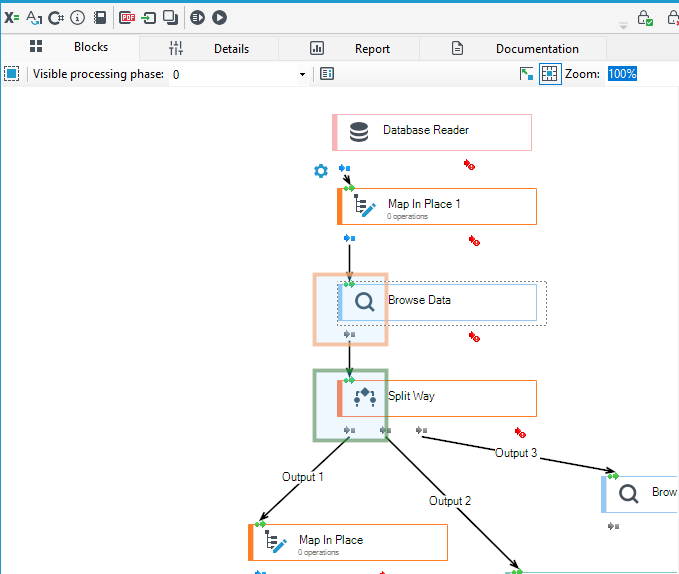Click the lock icon with red mark
Image resolution: width=679 pixels, height=574 pixels.
673,18
